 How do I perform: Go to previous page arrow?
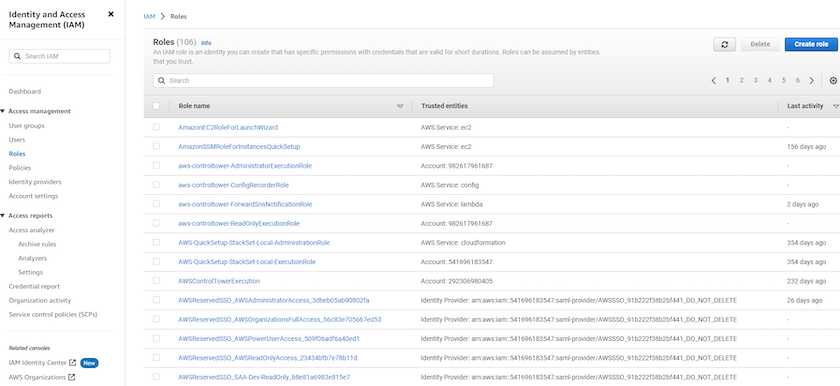(x=714, y=81)
